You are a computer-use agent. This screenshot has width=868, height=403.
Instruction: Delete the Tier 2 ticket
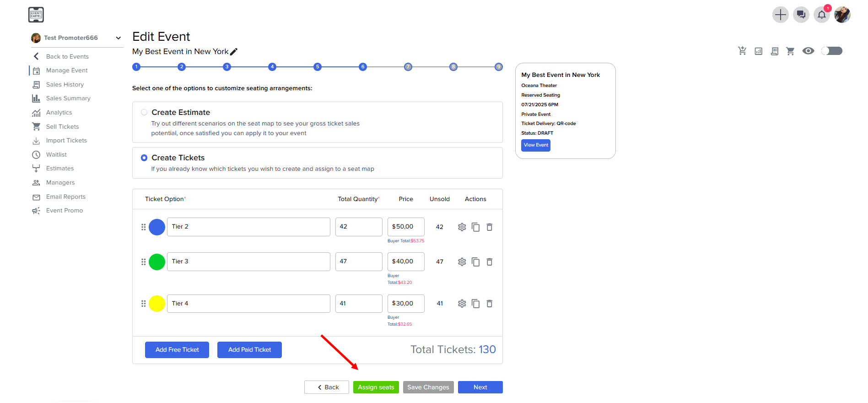490,227
